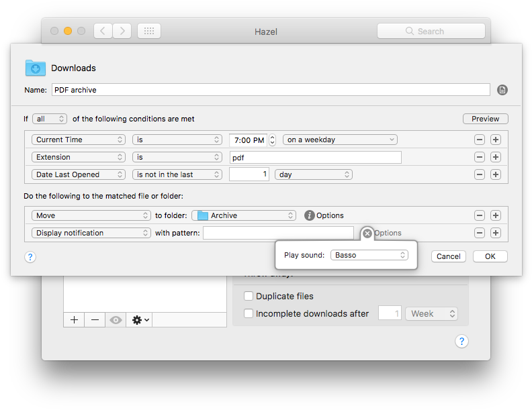Remove the Current Time condition row
This screenshot has width=532, height=410.
(480, 140)
